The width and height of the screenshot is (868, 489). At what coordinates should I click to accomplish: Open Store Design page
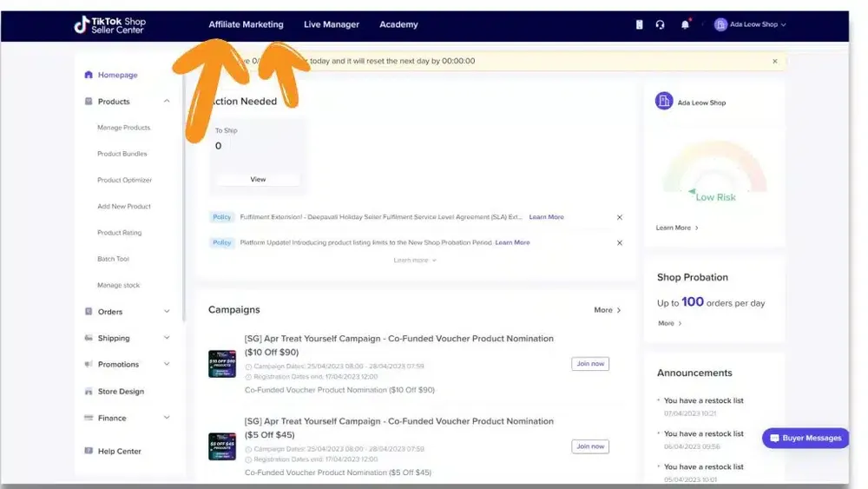tap(121, 391)
